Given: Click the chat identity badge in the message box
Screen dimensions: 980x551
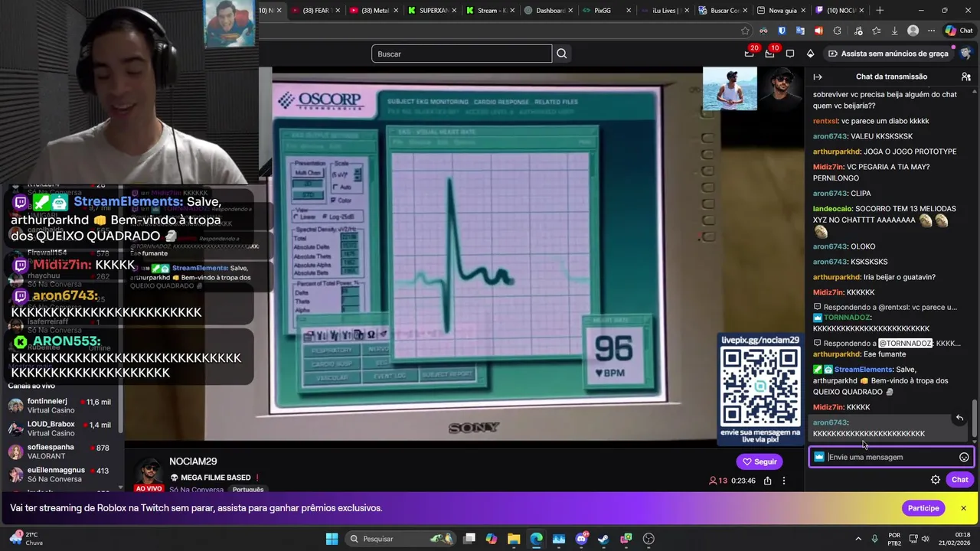Looking at the screenshot, I should coord(819,457).
